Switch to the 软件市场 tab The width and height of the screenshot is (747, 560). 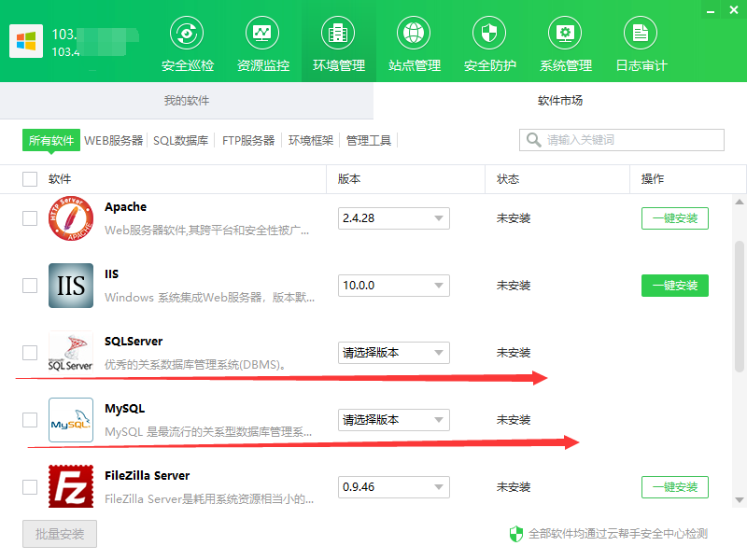click(x=560, y=100)
